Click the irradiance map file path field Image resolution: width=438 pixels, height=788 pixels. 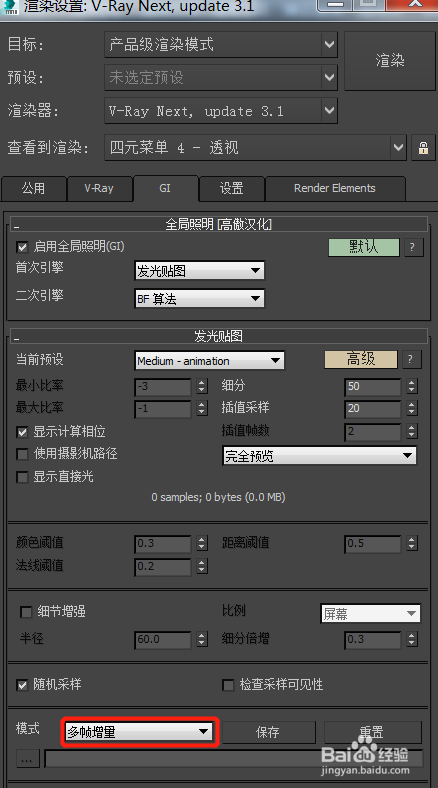click(234, 759)
